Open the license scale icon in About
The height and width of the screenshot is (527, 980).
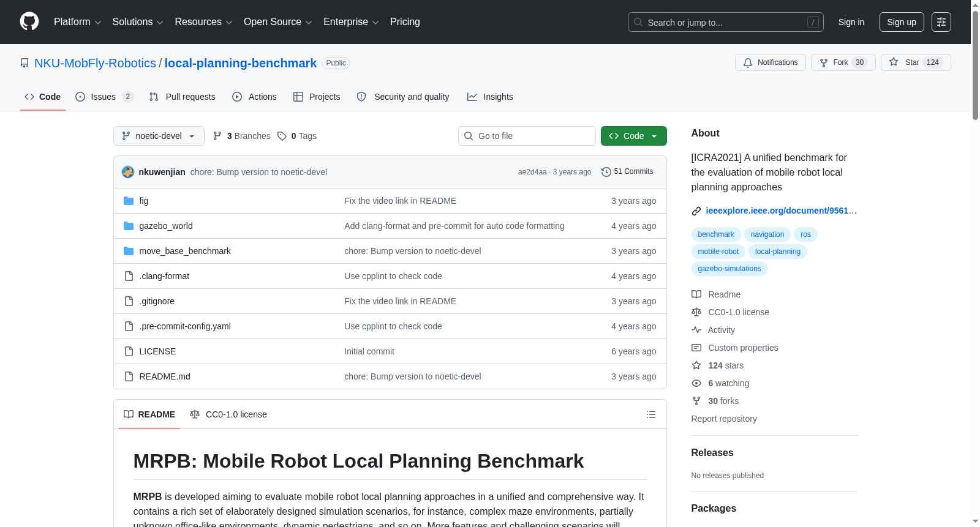coord(696,312)
